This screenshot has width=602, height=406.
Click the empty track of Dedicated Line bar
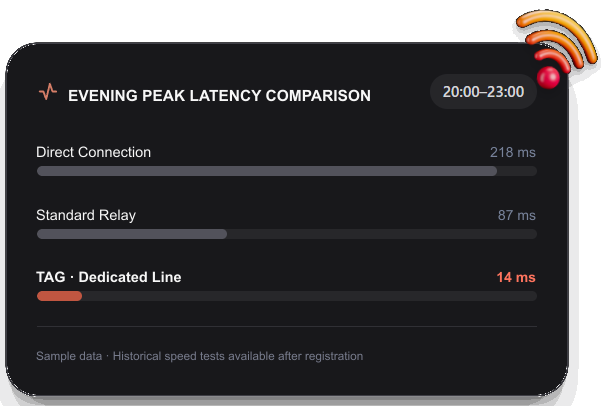coord(309,296)
